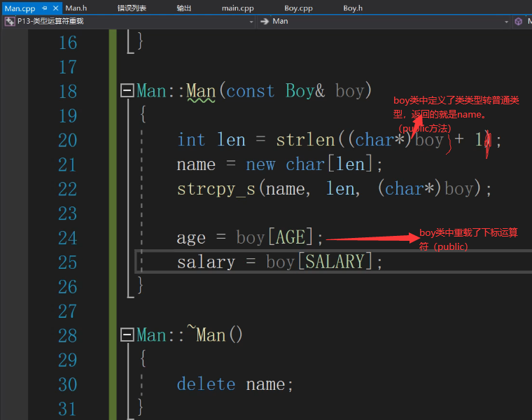Click delete keyword on line 30
532x420 pixels.
[206, 384]
